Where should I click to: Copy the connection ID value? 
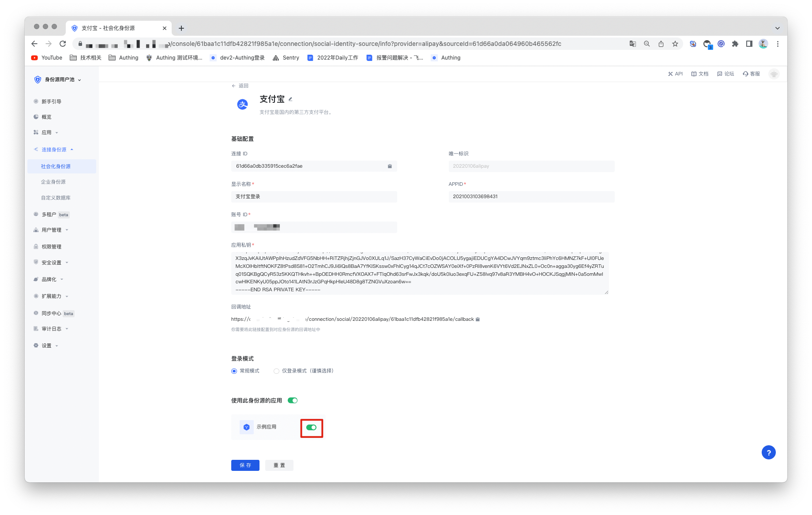[390, 166]
